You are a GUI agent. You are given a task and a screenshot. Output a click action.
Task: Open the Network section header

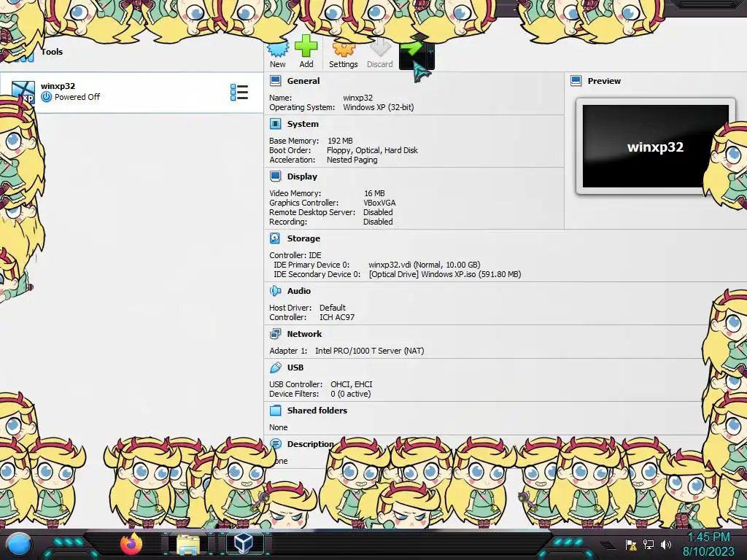(304, 334)
